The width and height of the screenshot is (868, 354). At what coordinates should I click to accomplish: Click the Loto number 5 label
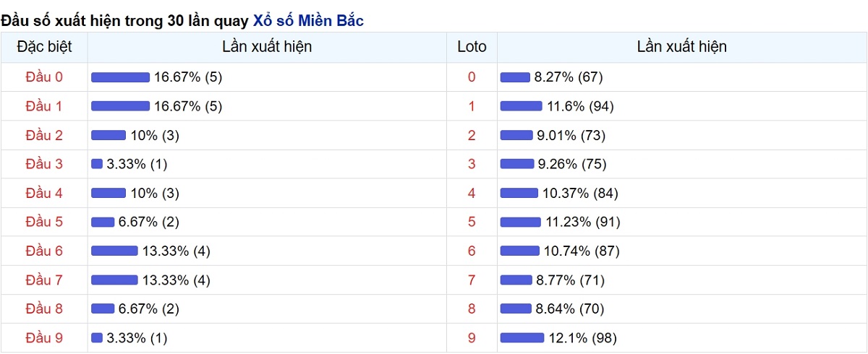pyautogui.click(x=472, y=222)
